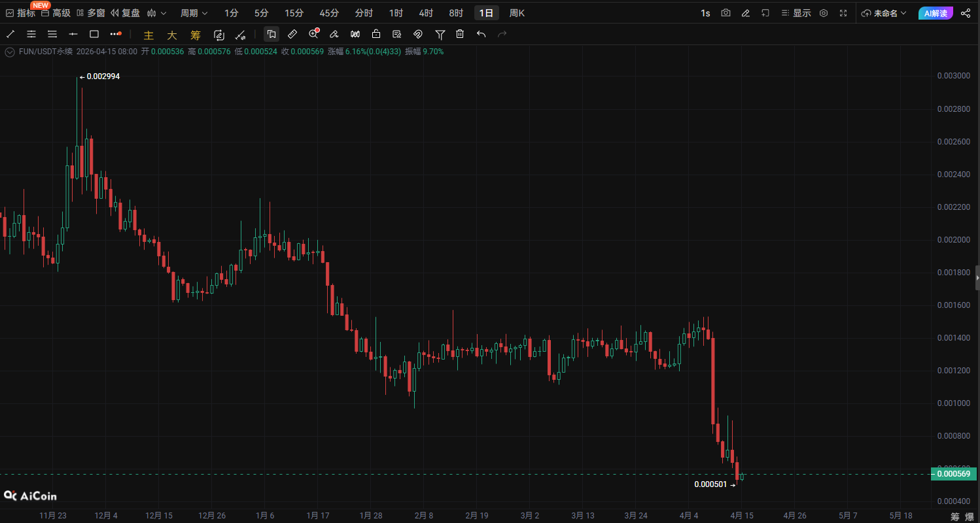Delete drawings with trash icon
980x523 pixels.
point(460,34)
